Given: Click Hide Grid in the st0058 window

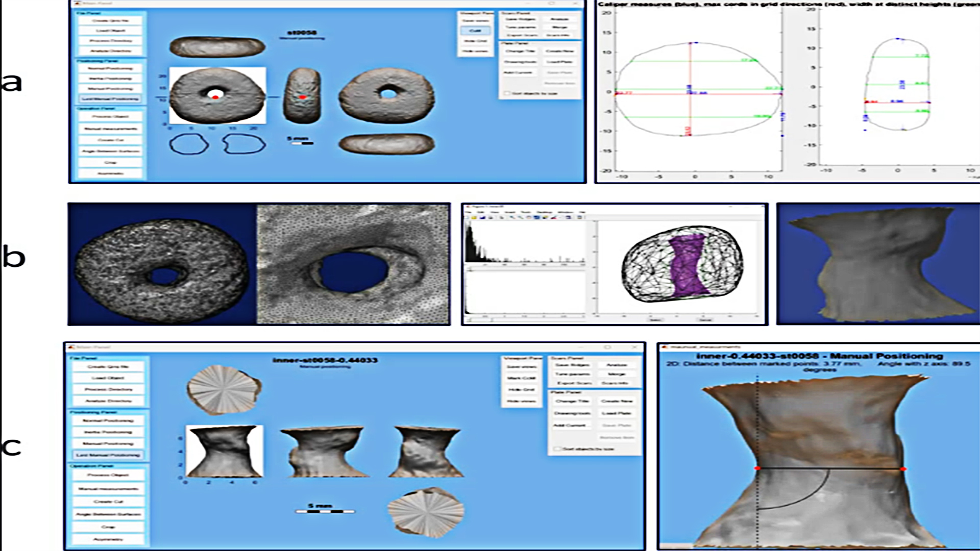Looking at the screenshot, I should pos(475,41).
